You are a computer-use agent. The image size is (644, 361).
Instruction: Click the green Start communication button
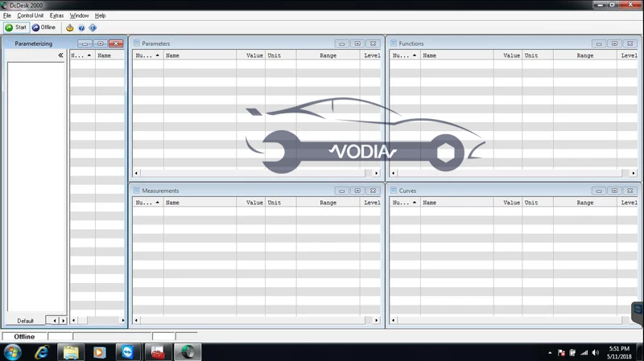point(15,27)
